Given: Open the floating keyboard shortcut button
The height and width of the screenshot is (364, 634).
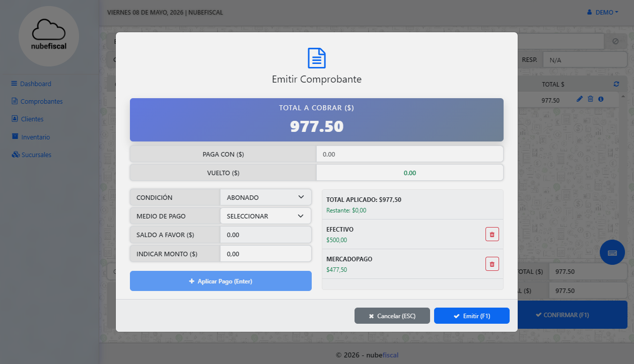Looking at the screenshot, I should [612, 252].
